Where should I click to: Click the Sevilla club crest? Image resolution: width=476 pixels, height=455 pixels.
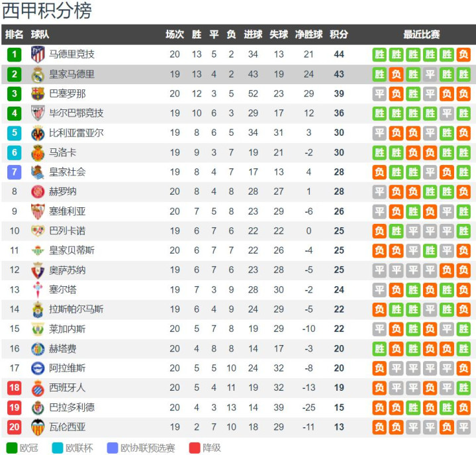click(x=38, y=211)
